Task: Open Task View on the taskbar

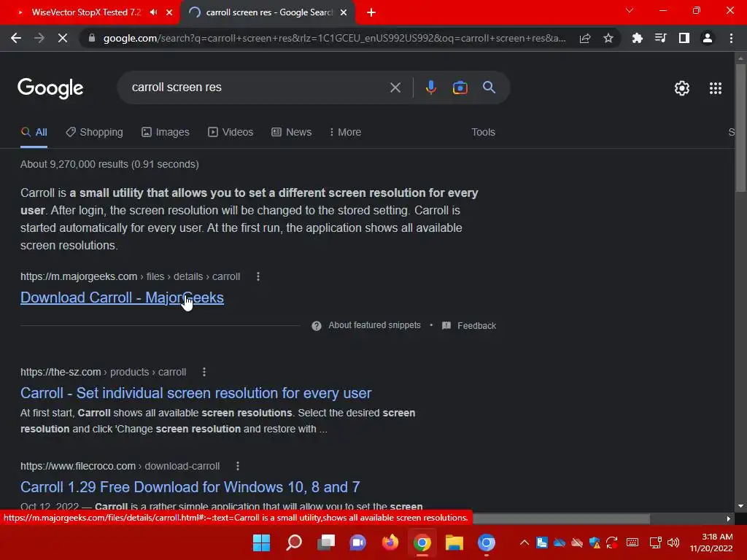Action: click(x=326, y=542)
